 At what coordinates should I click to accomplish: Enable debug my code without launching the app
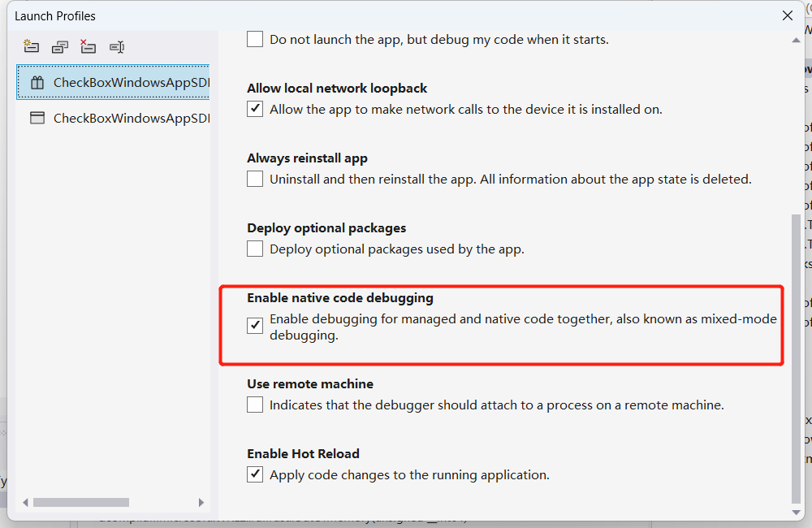tap(254, 38)
